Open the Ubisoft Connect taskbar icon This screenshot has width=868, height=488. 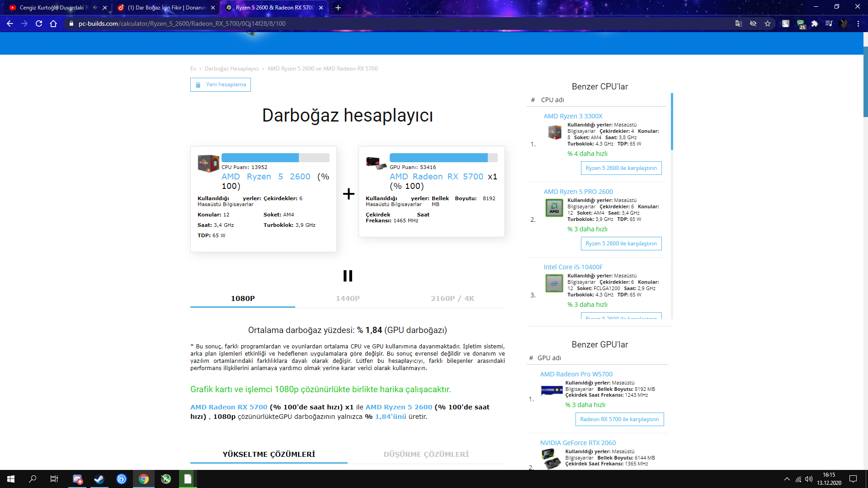(x=122, y=479)
